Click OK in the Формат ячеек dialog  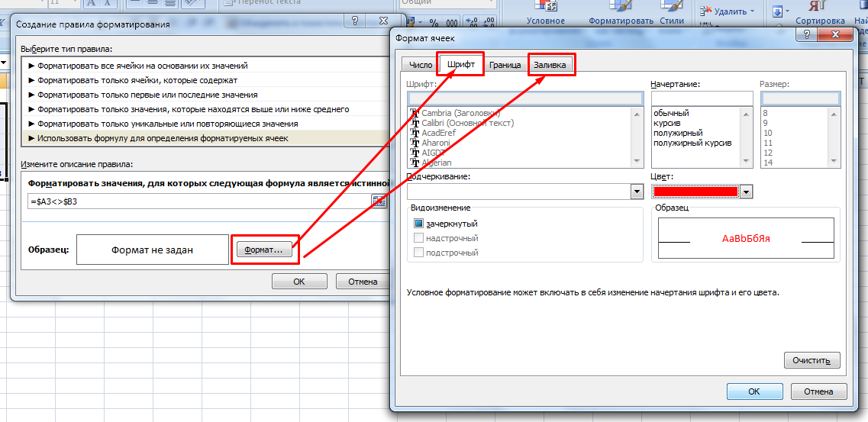754,391
